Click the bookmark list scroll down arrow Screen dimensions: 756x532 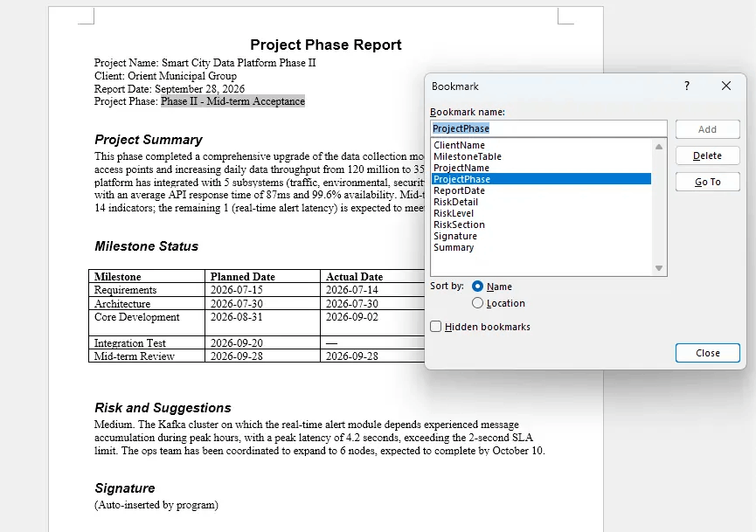coord(659,268)
